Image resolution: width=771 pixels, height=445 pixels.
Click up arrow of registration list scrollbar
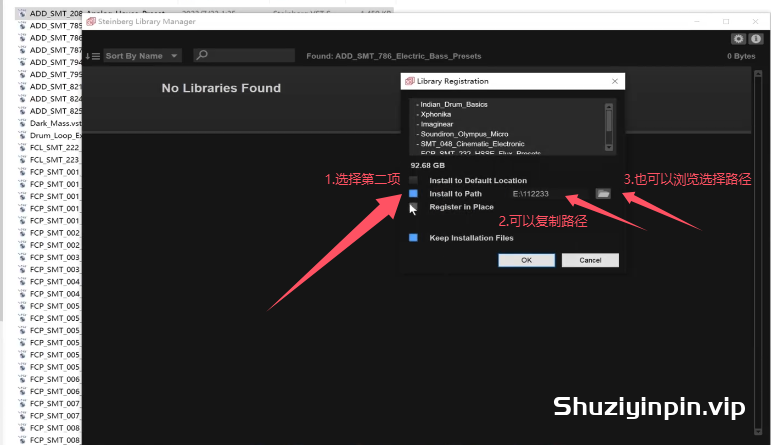609,107
